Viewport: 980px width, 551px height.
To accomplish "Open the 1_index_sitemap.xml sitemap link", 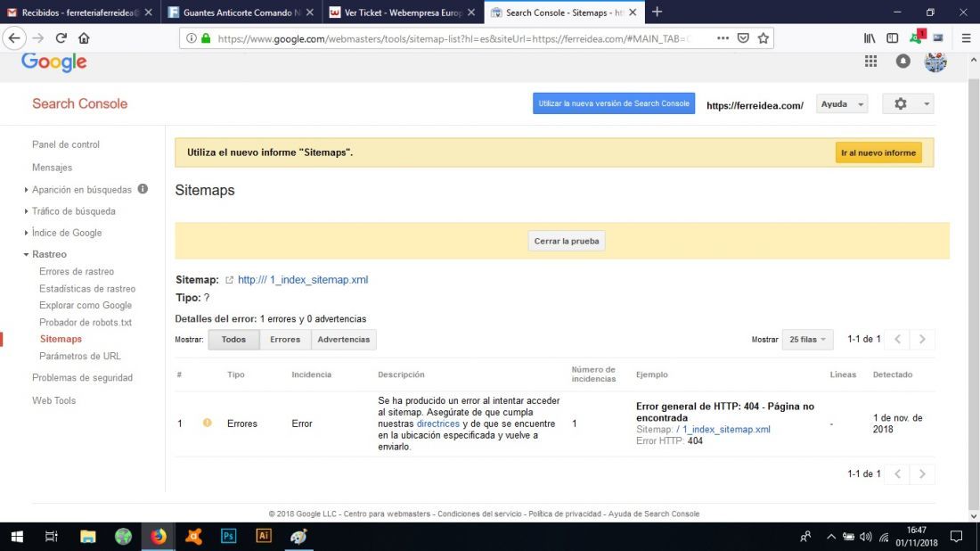I will click(x=303, y=280).
